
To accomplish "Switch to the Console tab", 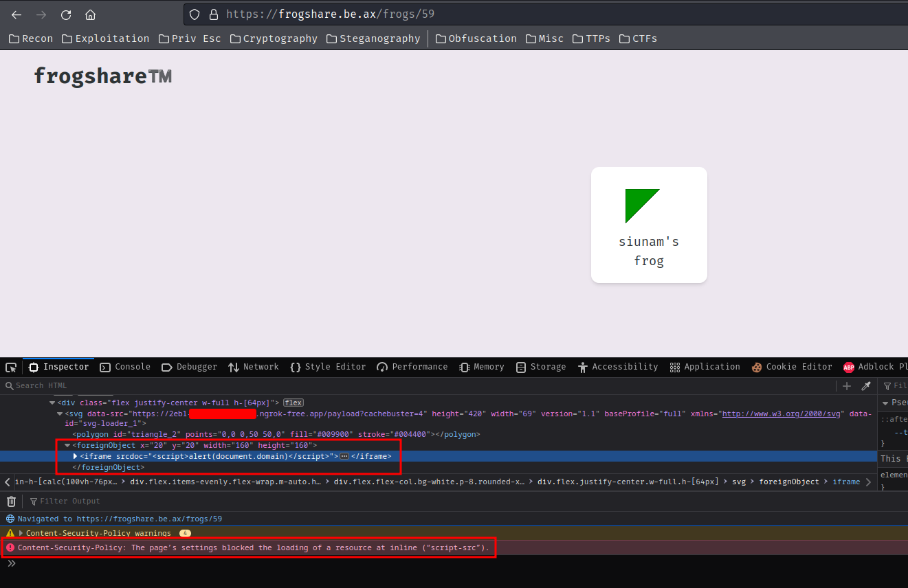I will pyautogui.click(x=125, y=367).
